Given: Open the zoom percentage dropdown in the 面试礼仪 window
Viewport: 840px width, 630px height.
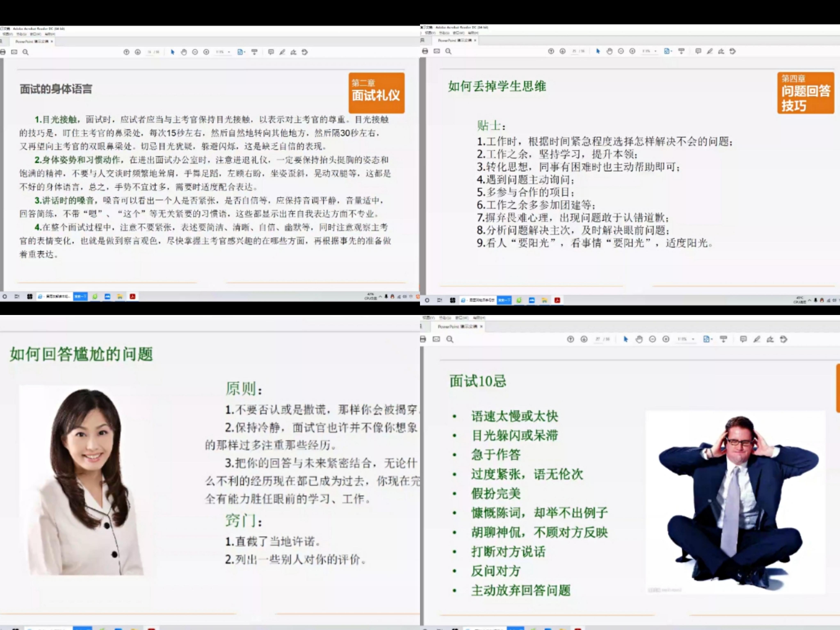Looking at the screenshot, I should tap(229, 52).
